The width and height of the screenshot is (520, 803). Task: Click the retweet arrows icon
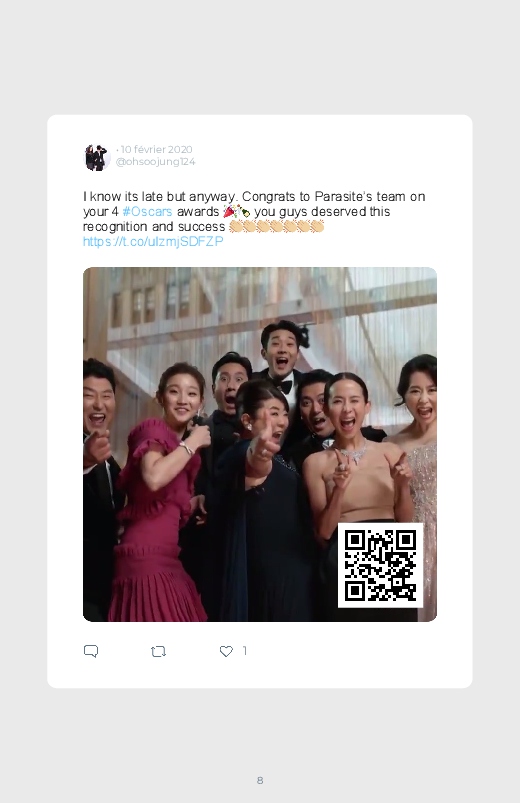158,651
